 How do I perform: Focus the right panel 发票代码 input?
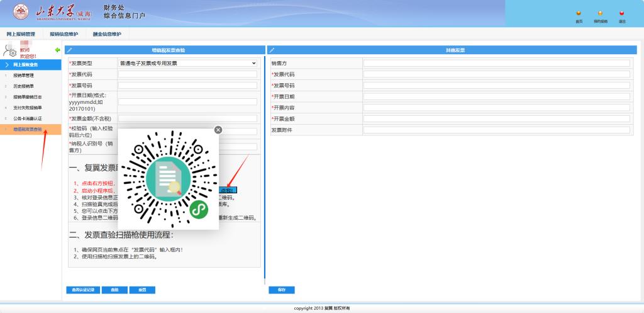click(x=496, y=74)
